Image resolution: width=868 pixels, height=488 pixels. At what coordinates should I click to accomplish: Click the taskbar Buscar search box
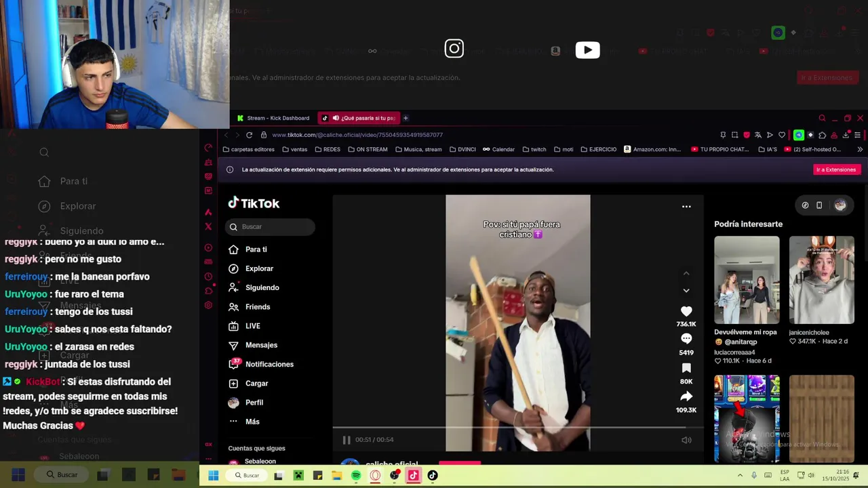[x=247, y=476]
